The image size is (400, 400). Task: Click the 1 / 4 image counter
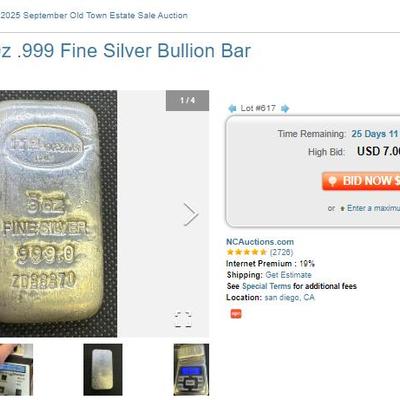click(x=187, y=100)
